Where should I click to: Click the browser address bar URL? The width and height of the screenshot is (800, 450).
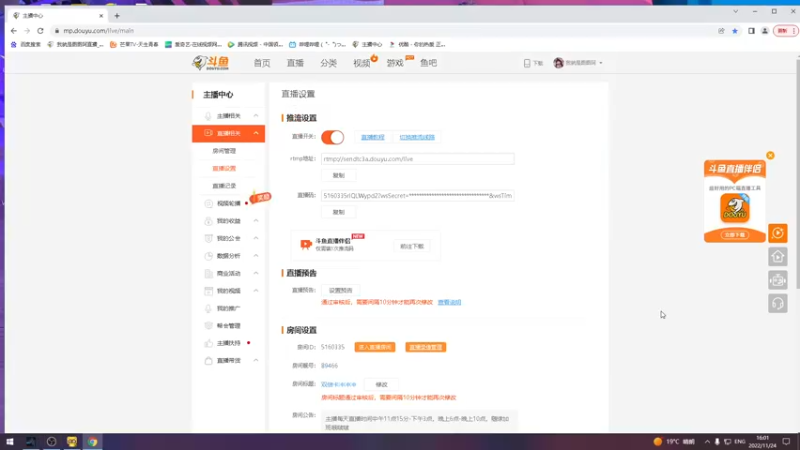(98, 31)
